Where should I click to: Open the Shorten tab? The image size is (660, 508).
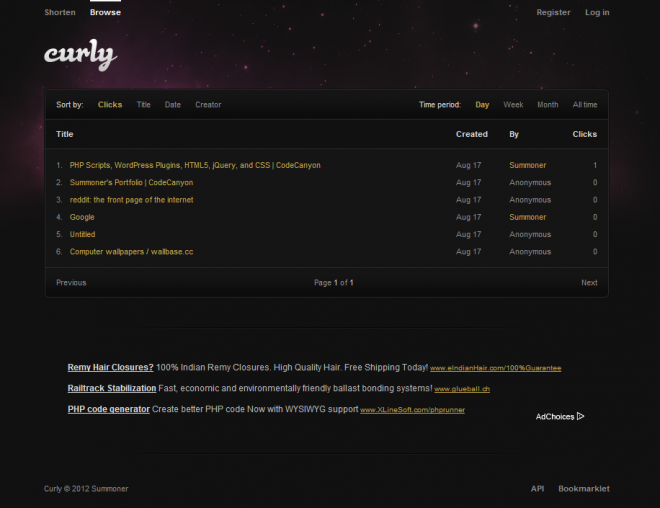click(x=60, y=13)
